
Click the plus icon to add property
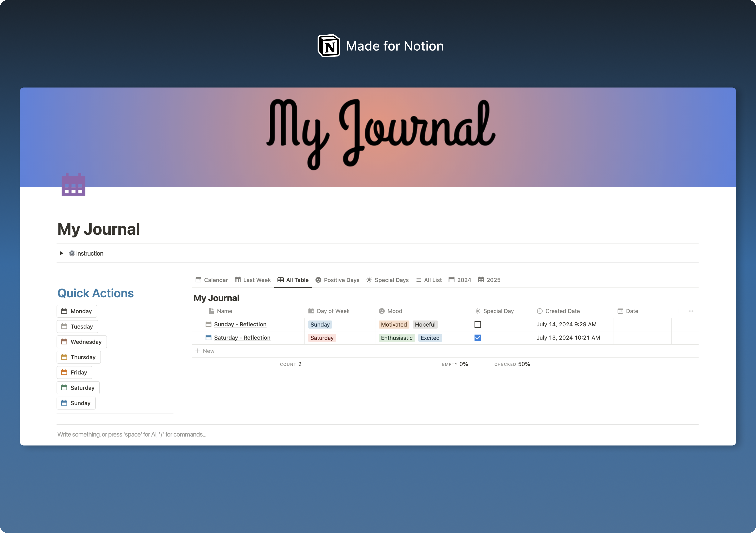[678, 311]
